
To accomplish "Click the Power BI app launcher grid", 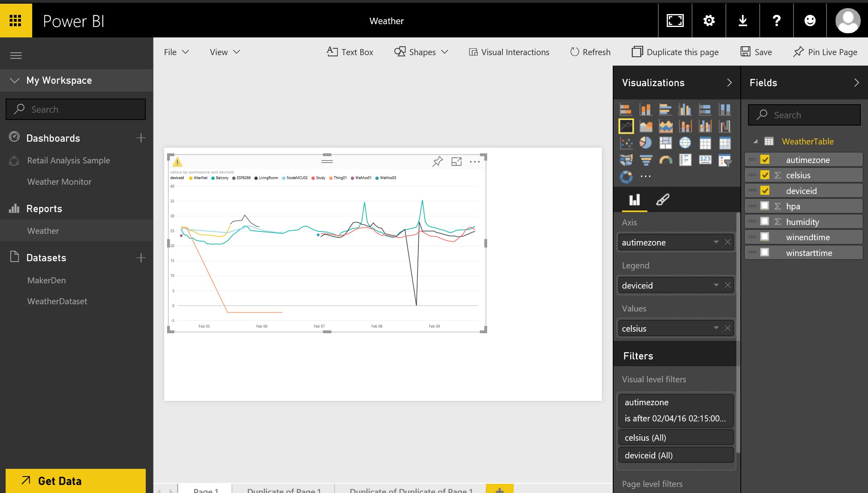I will (15, 21).
